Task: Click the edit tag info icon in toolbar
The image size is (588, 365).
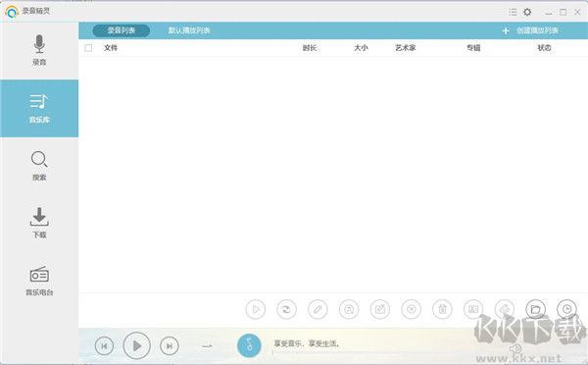Action: tap(380, 309)
